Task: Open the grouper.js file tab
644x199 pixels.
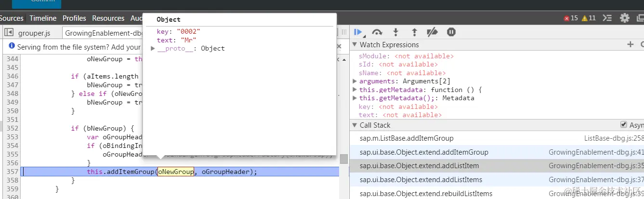Action: click(x=34, y=33)
